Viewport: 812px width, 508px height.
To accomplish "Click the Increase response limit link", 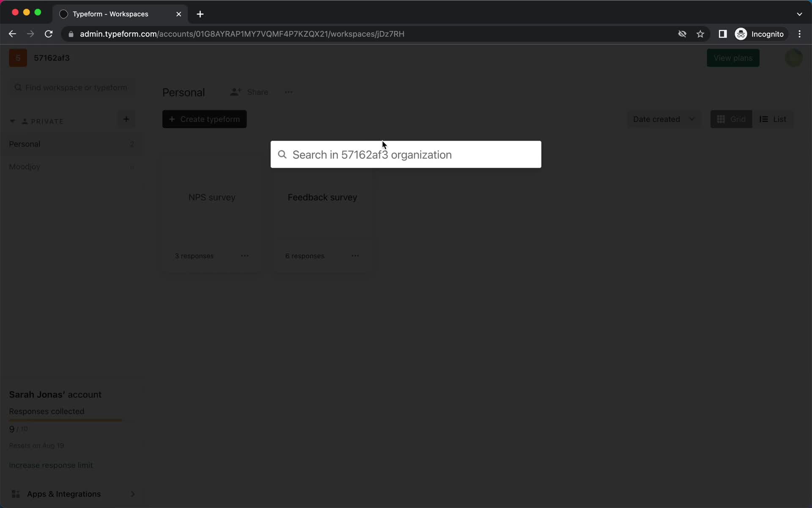I will (50, 465).
